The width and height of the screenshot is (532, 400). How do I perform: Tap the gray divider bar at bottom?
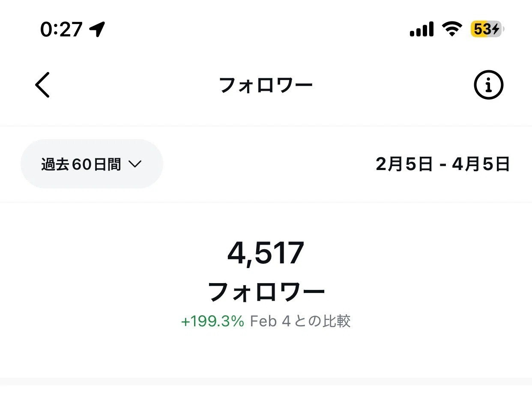(266, 381)
